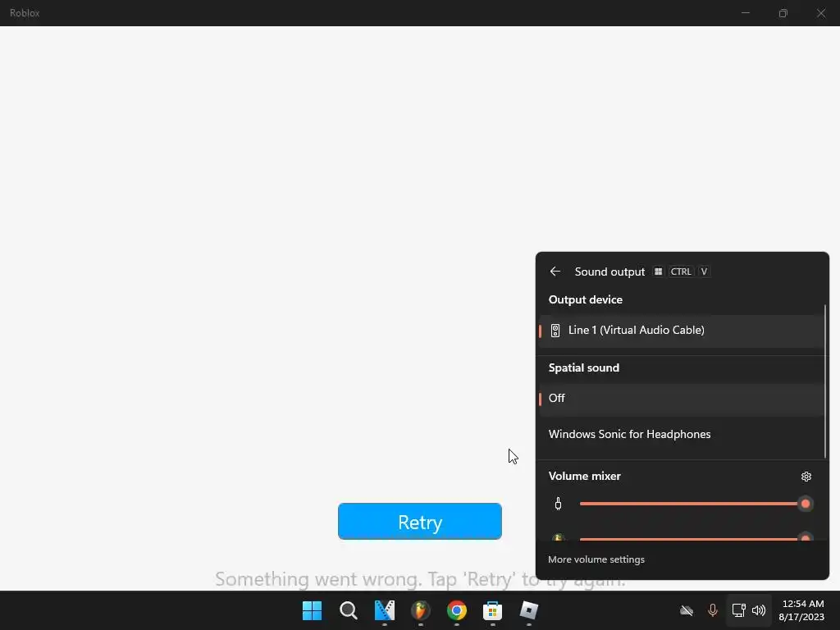Click the Sound output panel scrollbar
Viewport: 840px width, 630px height.
pos(825,381)
